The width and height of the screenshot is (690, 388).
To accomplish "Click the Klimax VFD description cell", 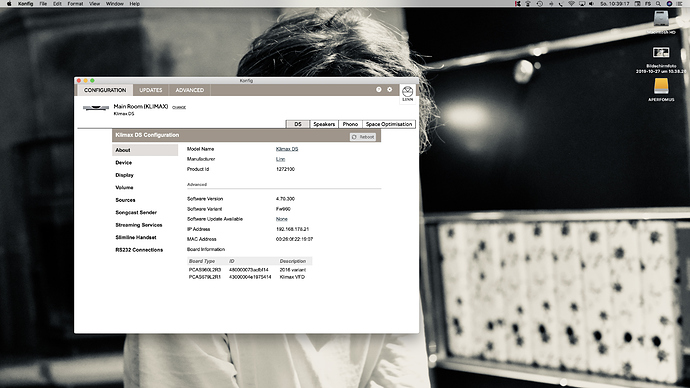I will 292,277.
